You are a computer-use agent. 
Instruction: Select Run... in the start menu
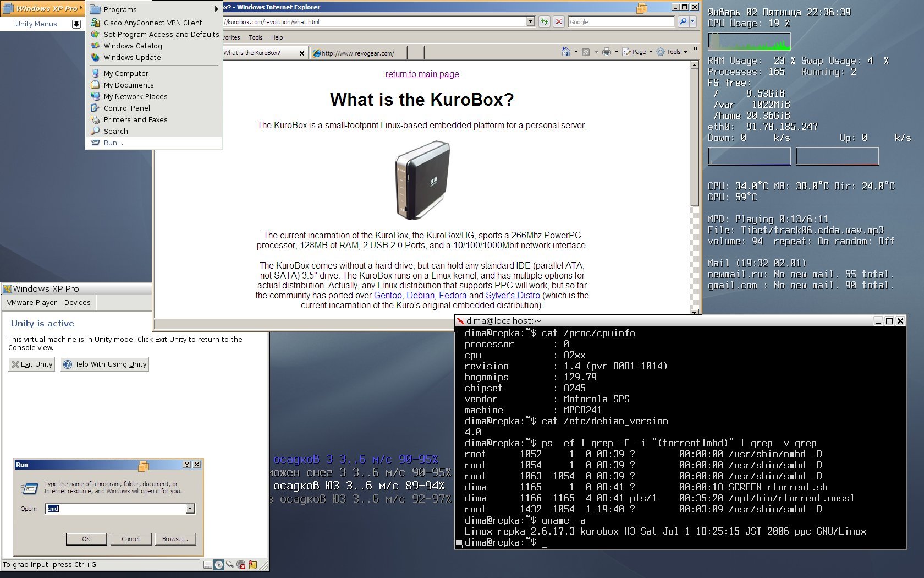155,143
